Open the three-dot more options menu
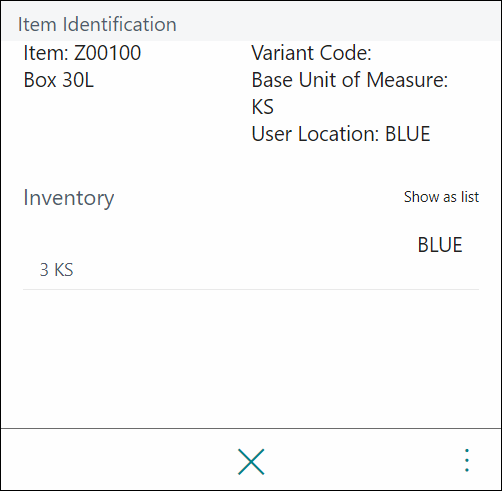 (x=467, y=460)
